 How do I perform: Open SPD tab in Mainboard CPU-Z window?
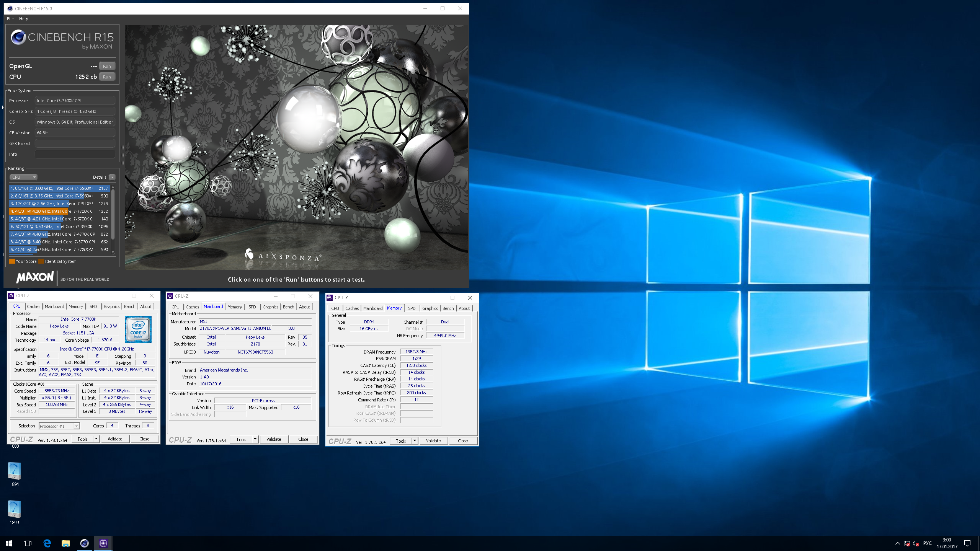(x=252, y=307)
